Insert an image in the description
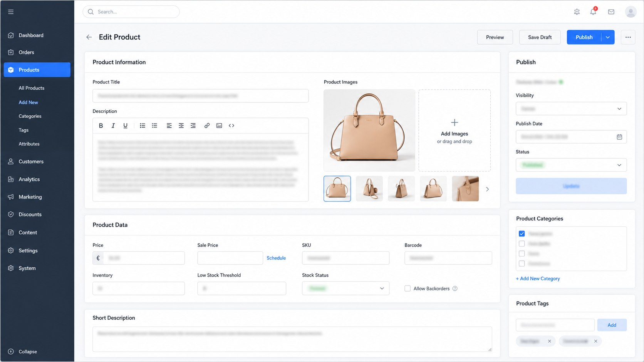 (x=219, y=126)
